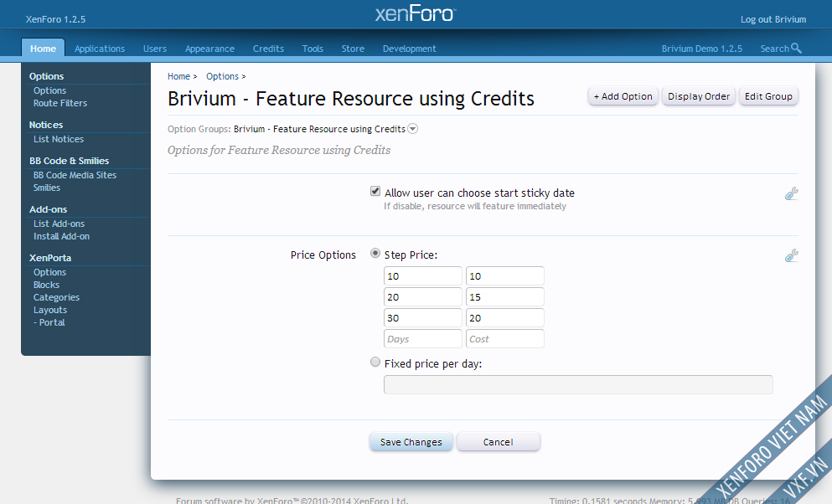The width and height of the screenshot is (832, 504).
Task: Click the Add-ons sidebar heading
Action: [x=49, y=209]
